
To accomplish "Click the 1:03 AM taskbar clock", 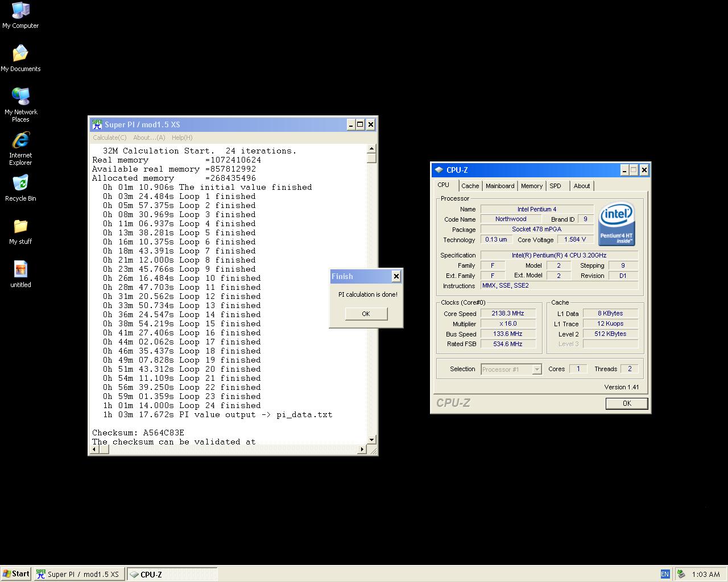I will point(706,574).
